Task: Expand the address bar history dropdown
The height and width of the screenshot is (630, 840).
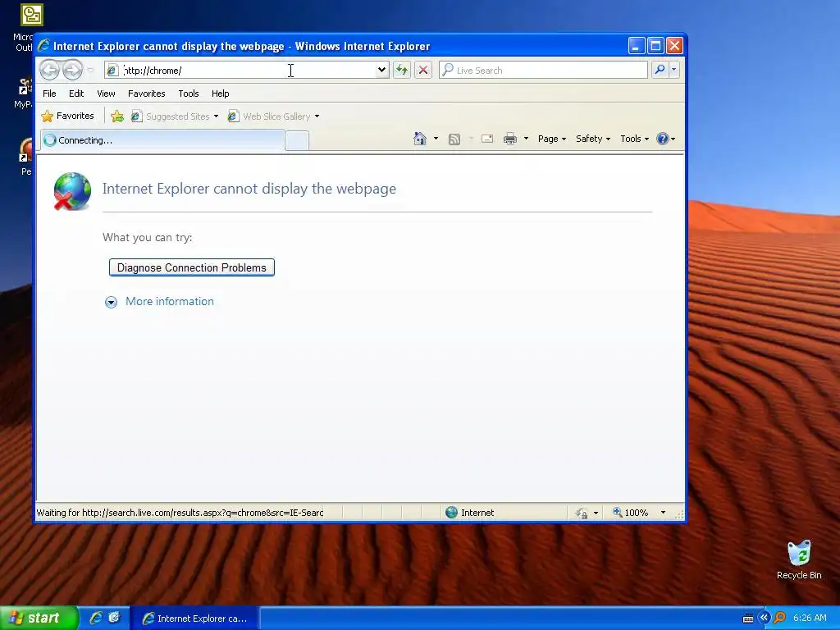Action: [x=381, y=71]
